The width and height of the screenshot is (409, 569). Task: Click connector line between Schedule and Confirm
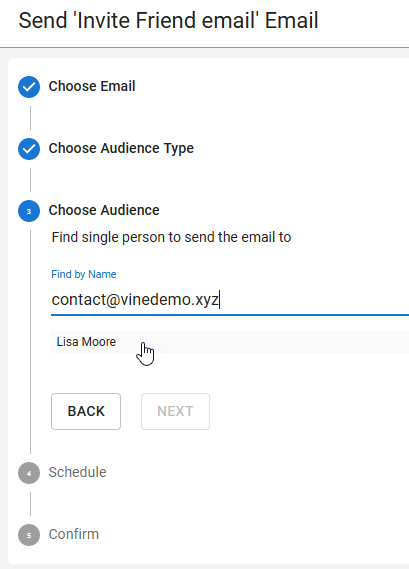click(x=30, y=504)
